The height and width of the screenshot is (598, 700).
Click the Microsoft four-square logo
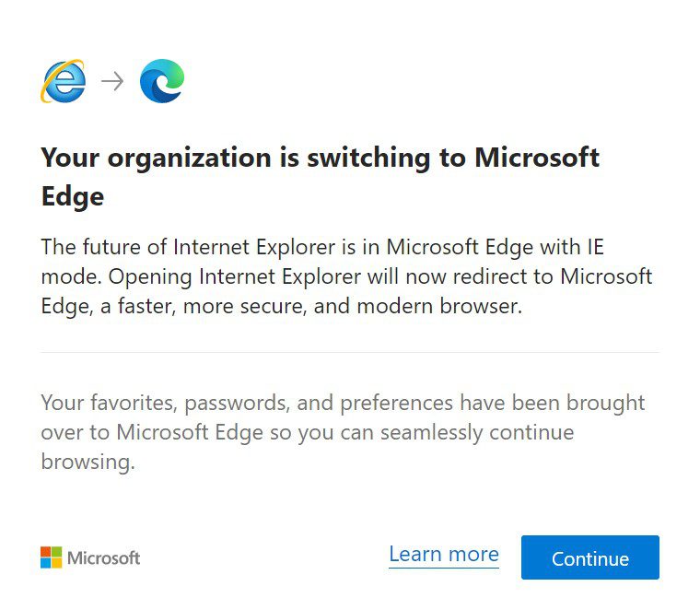coord(51,557)
